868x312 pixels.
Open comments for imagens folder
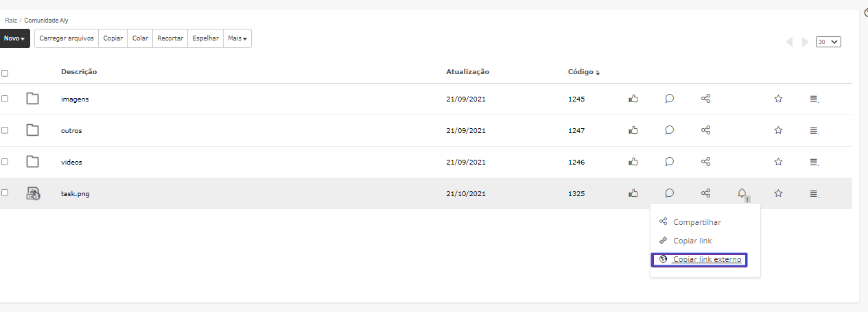pyautogui.click(x=669, y=99)
